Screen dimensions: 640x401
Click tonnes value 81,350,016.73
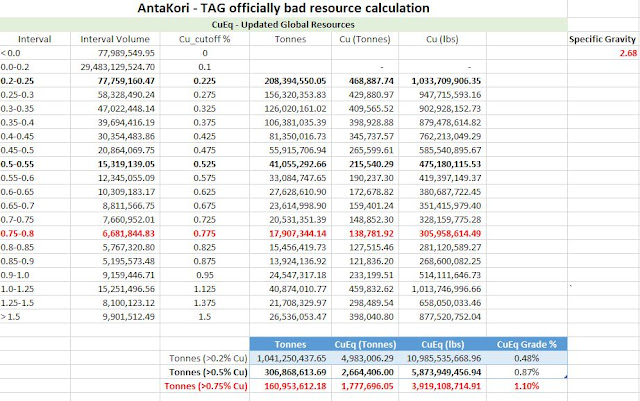[298, 136]
